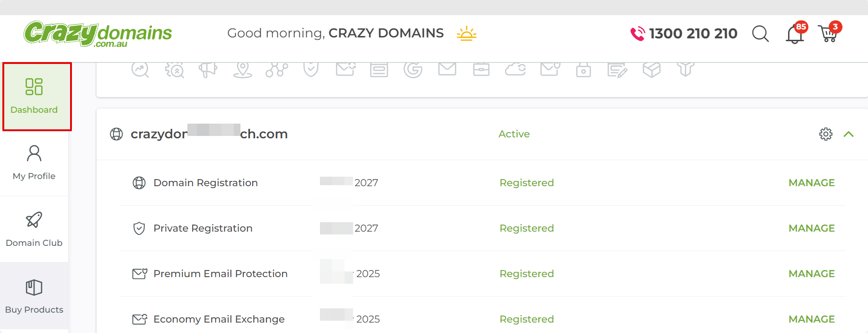Click shield icon on Private Registration row
Screen dimensions: 868x333
point(139,228)
